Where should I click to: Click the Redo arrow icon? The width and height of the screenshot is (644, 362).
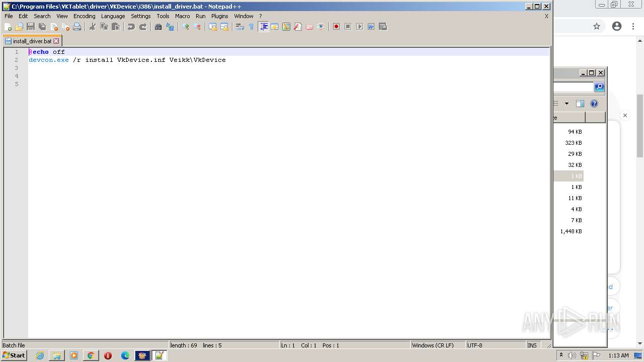click(143, 27)
